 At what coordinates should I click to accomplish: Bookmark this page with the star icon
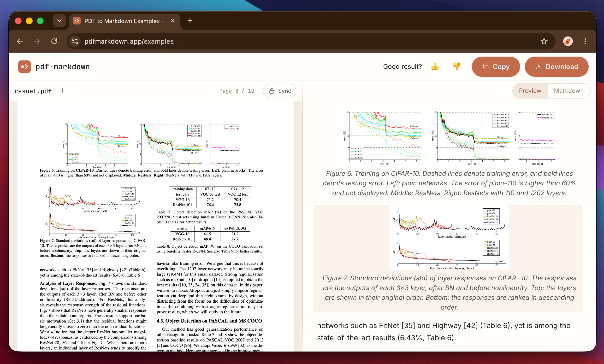544,41
